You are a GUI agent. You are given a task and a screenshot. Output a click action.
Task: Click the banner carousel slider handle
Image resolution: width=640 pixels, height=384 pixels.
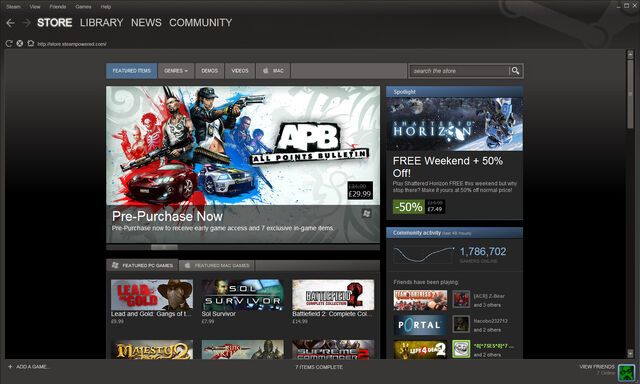(164, 247)
